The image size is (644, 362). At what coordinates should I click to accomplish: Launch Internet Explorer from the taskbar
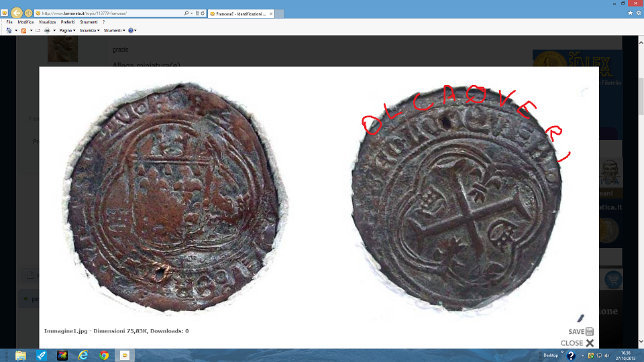pyautogui.click(x=83, y=355)
